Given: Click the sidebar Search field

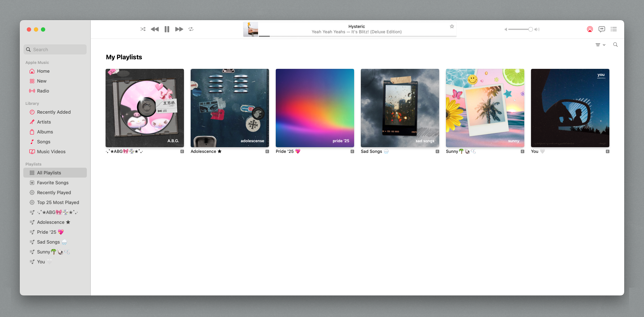Looking at the screenshot, I should click(55, 49).
